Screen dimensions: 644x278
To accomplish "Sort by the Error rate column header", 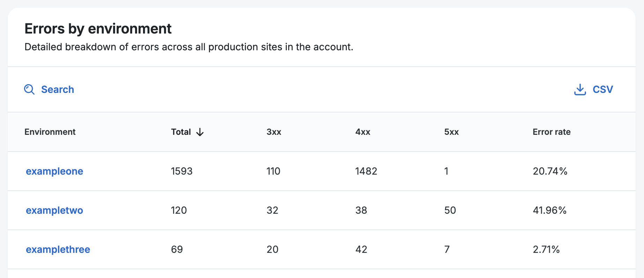I will pos(551,132).
